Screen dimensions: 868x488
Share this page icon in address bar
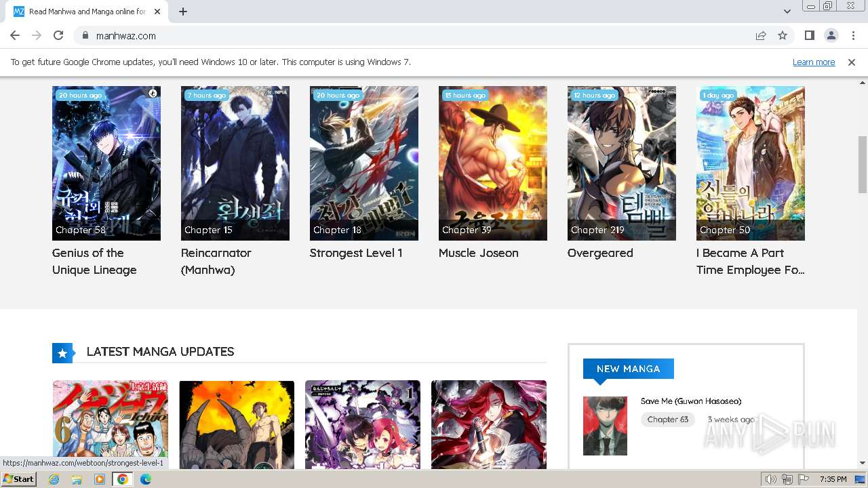[761, 35]
